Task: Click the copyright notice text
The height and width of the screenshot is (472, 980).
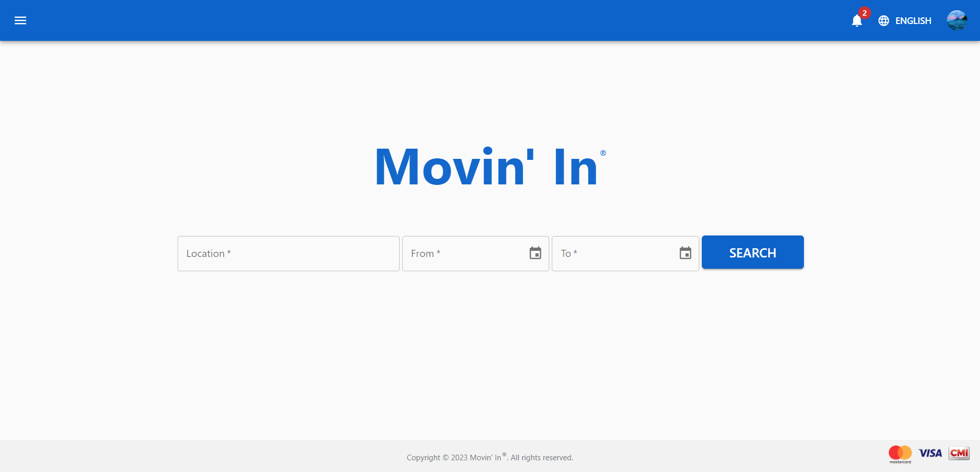Action: click(x=490, y=457)
